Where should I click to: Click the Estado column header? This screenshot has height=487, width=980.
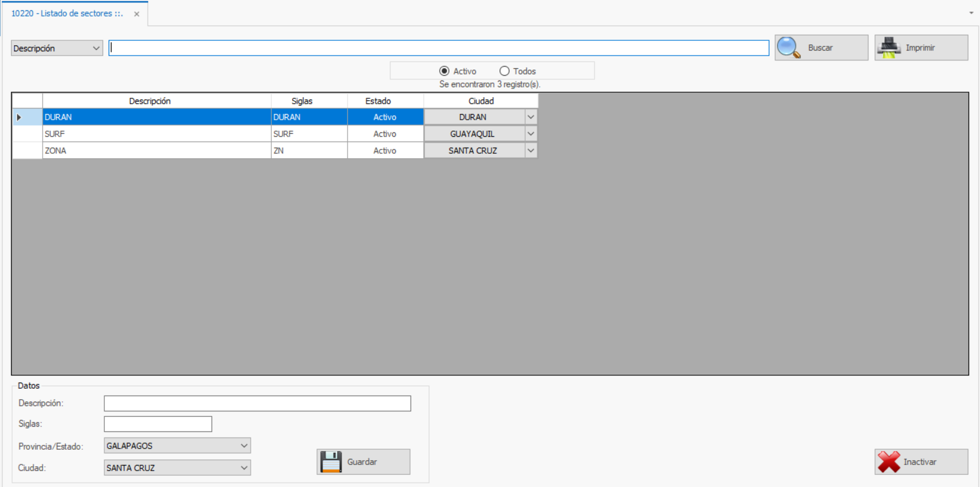[378, 101]
